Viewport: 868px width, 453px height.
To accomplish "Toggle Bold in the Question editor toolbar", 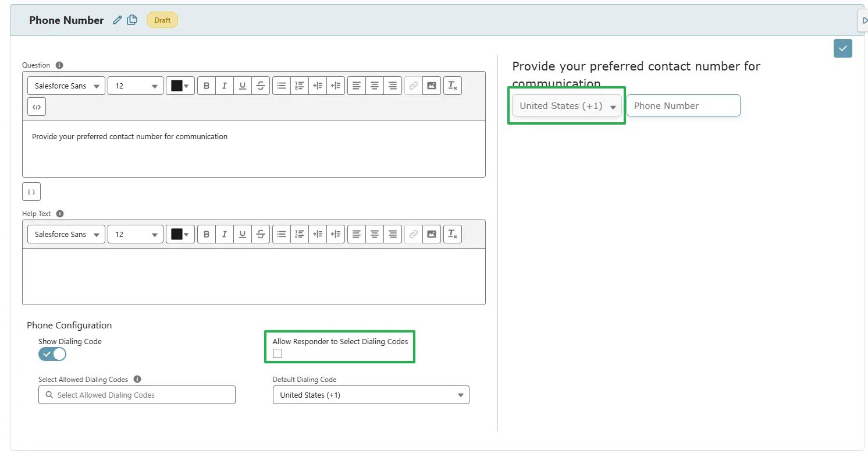I will click(206, 86).
